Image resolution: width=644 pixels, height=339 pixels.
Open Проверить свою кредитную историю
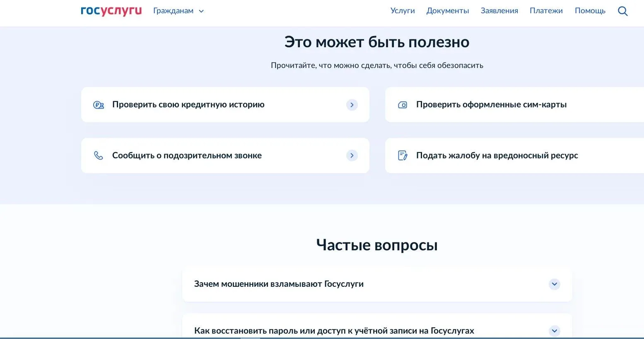click(x=225, y=104)
